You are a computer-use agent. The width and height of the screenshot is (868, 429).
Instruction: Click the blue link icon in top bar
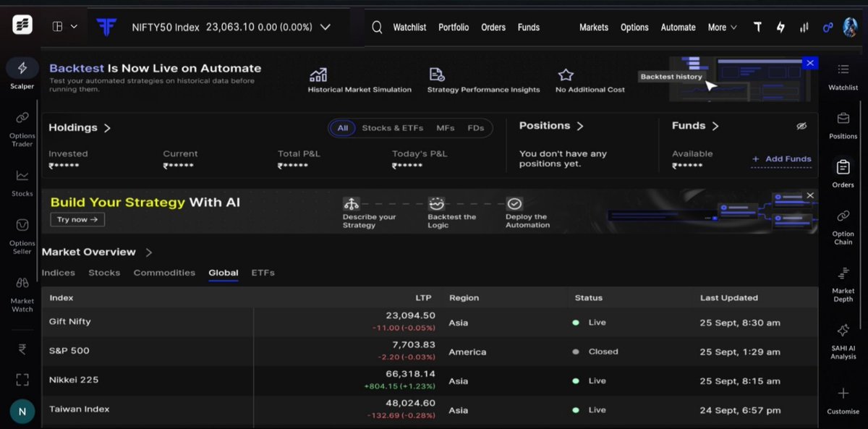coord(827,27)
